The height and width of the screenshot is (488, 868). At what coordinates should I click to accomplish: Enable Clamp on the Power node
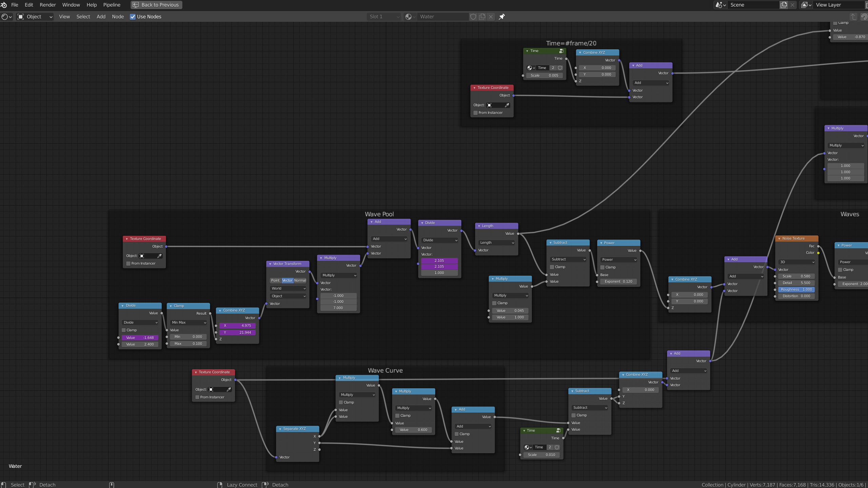coord(602,267)
